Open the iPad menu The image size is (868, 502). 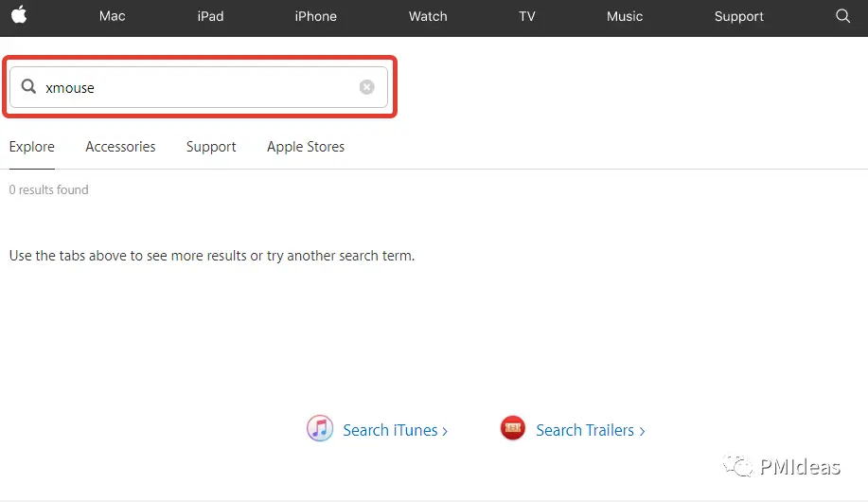[210, 16]
